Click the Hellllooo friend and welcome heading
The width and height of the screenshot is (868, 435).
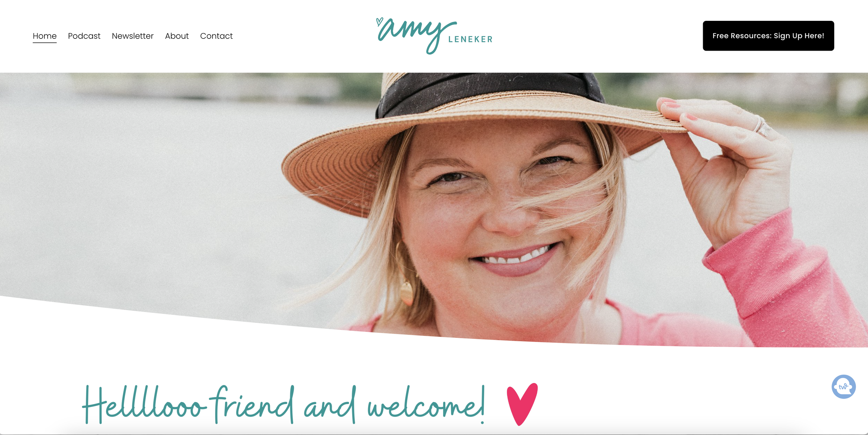pyautogui.click(x=283, y=404)
